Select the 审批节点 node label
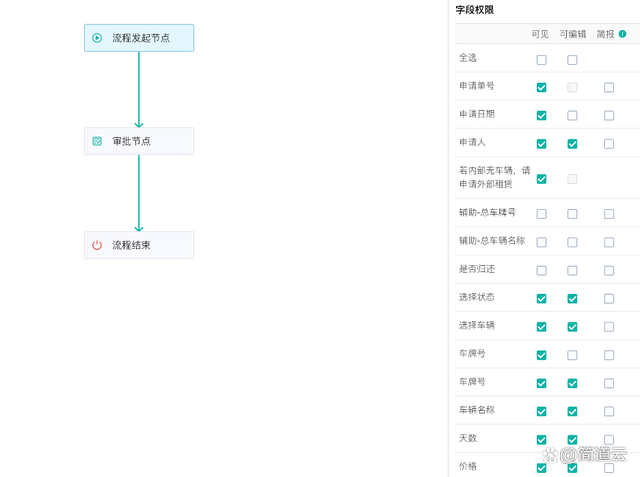Image resolution: width=640 pixels, height=477 pixels. (131, 141)
